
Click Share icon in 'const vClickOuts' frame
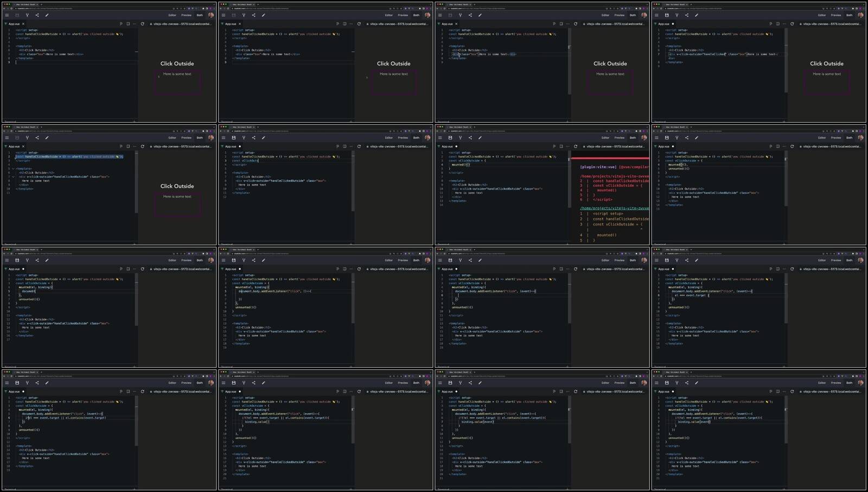253,138
